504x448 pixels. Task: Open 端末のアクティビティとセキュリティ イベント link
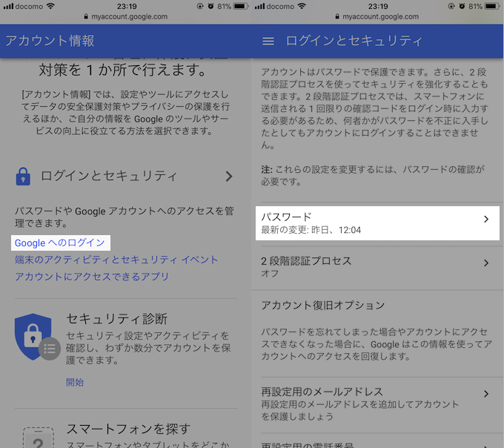pos(116,260)
